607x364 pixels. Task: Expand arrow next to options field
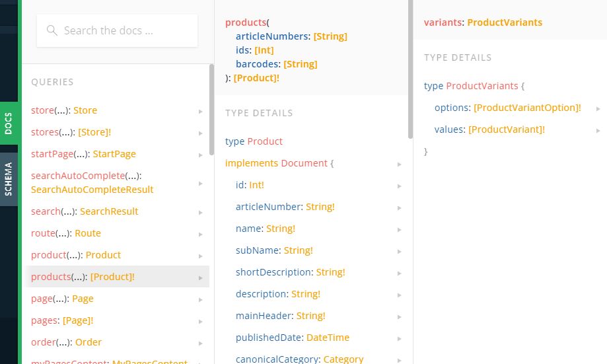pyautogui.click(x=598, y=109)
